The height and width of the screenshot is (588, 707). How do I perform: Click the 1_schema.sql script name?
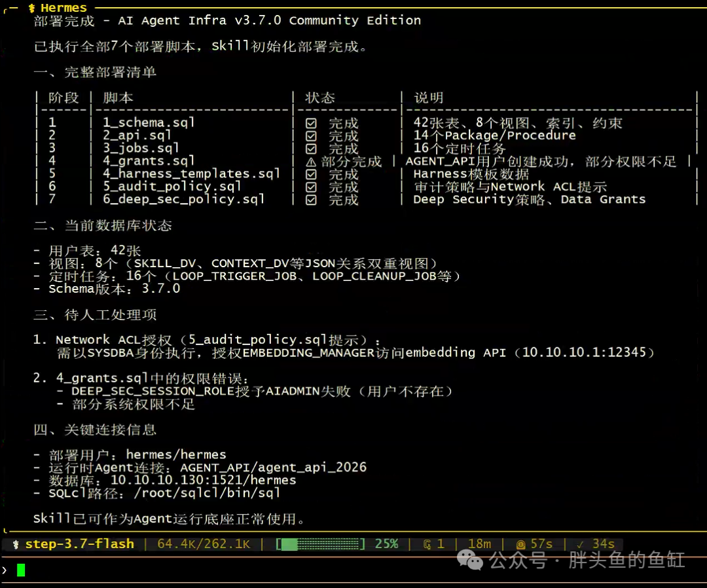tap(149, 122)
